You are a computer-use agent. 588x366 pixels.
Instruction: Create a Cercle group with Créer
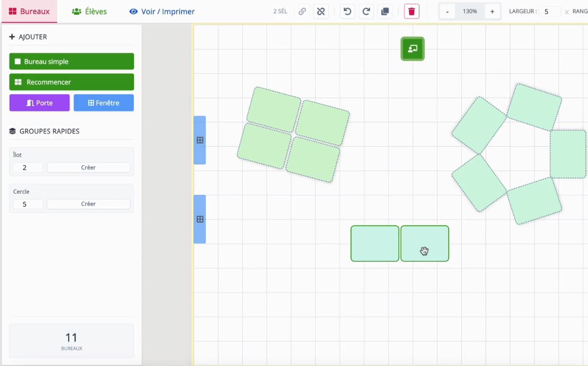tap(88, 204)
